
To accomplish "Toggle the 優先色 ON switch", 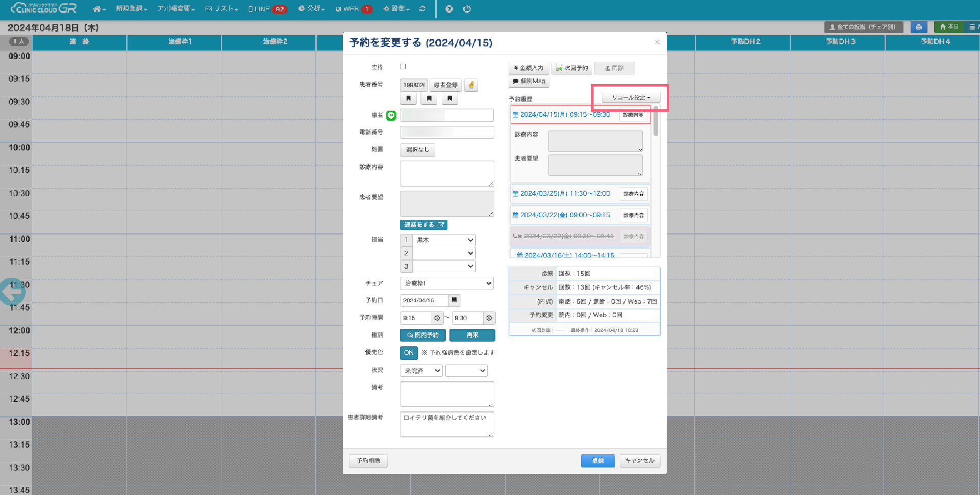I will pos(409,353).
